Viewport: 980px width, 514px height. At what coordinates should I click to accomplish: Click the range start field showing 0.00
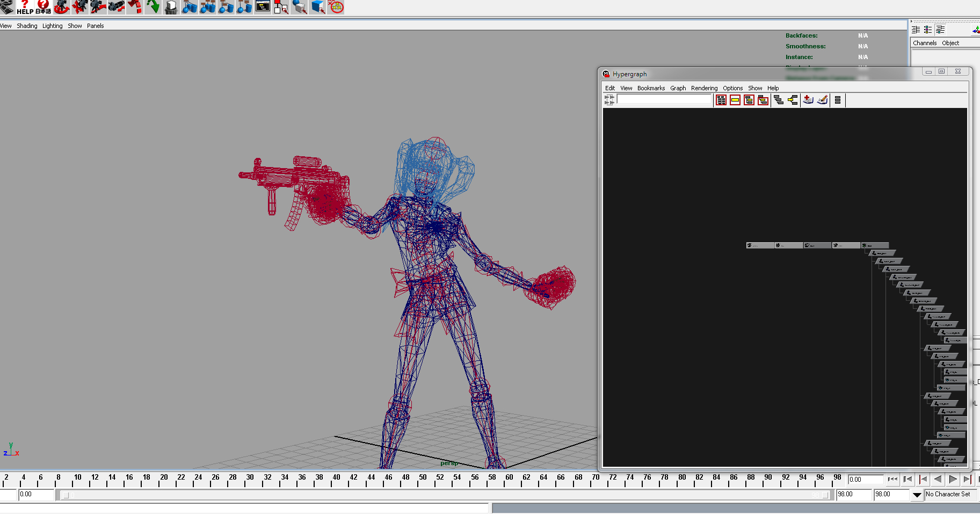point(37,494)
